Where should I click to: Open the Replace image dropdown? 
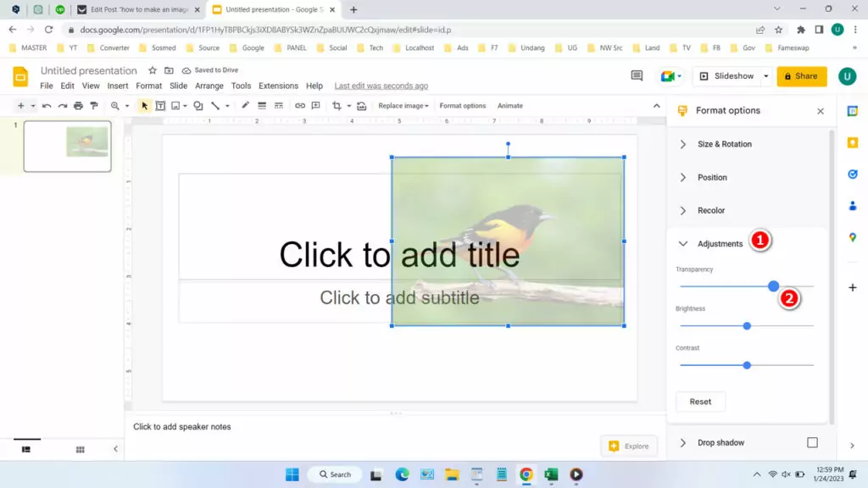click(x=403, y=106)
